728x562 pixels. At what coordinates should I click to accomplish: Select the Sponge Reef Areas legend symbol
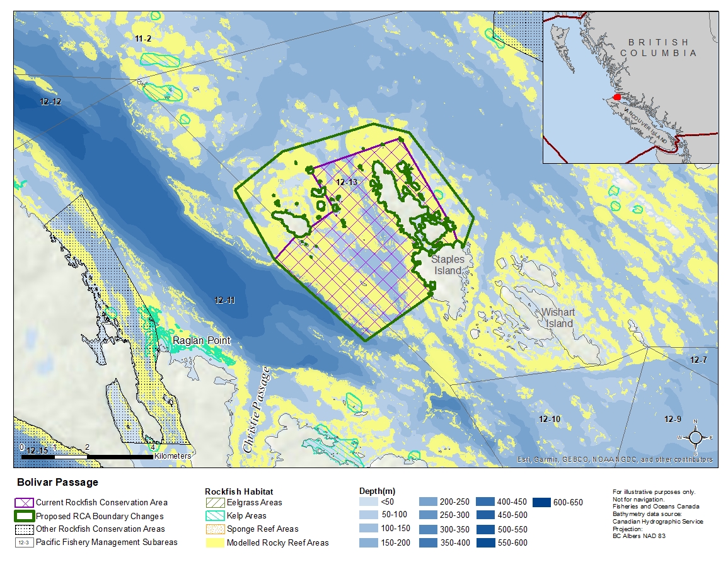click(x=215, y=529)
